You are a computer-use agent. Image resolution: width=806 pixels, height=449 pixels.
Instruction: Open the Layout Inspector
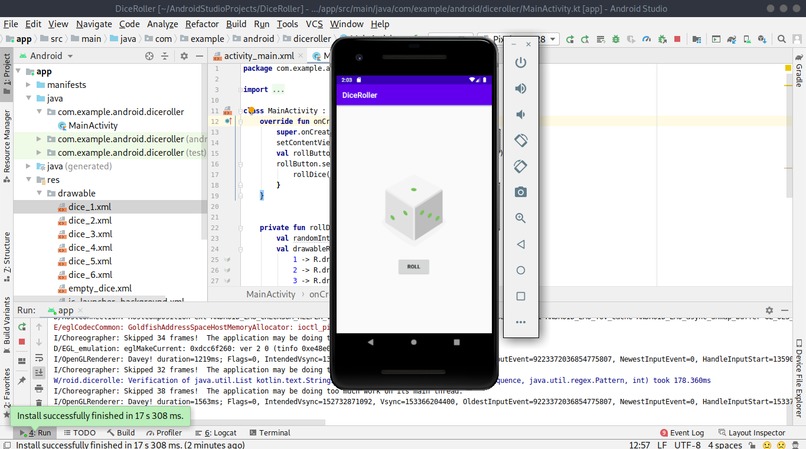[x=752, y=433]
